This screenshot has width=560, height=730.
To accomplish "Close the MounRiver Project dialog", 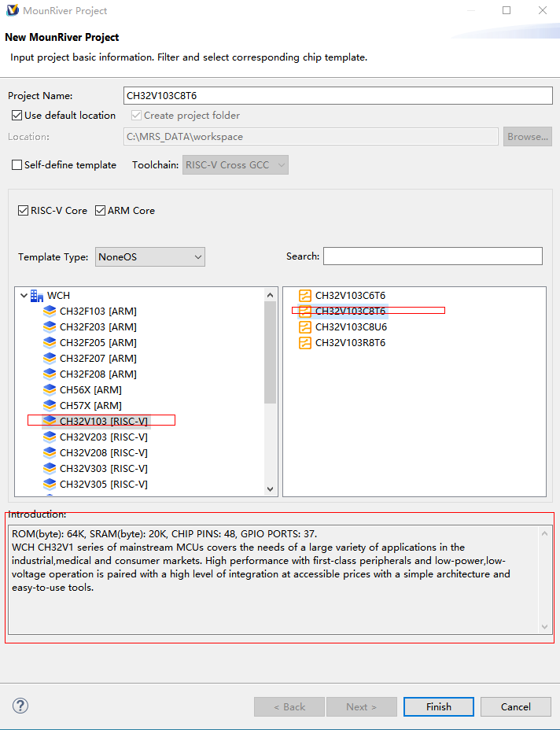I will [543, 10].
